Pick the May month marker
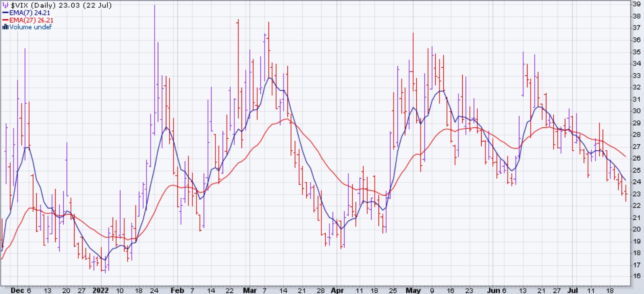644x294 pixels. [x=413, y=290]
